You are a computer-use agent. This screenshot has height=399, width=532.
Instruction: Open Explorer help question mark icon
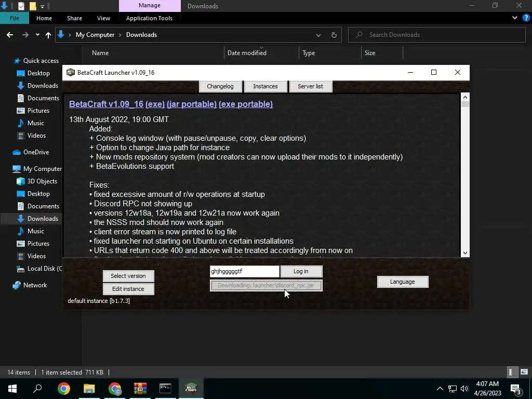point(526,18)
